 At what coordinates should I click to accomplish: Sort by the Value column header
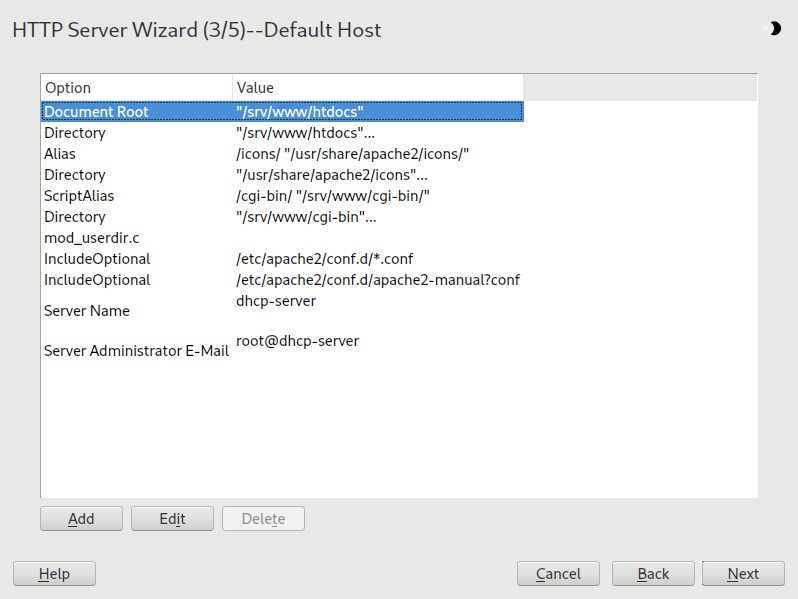377,88
